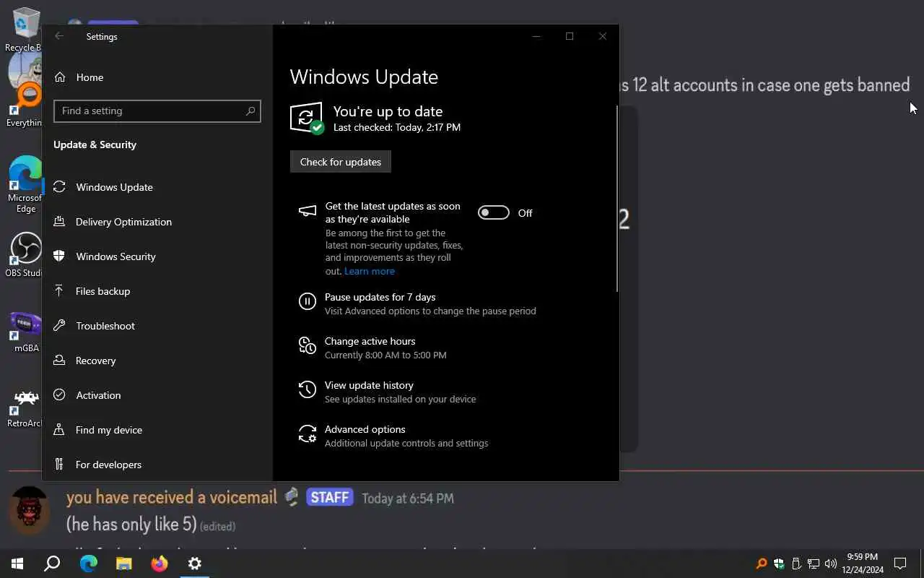Follow the Learn more link

click(370, 271)
